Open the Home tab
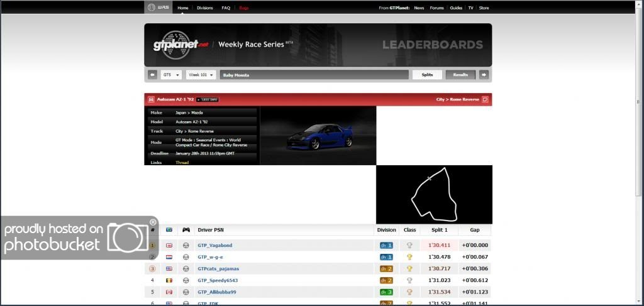Image resolution: width=644 pixels, height=306 pixels. click(183, 8)
